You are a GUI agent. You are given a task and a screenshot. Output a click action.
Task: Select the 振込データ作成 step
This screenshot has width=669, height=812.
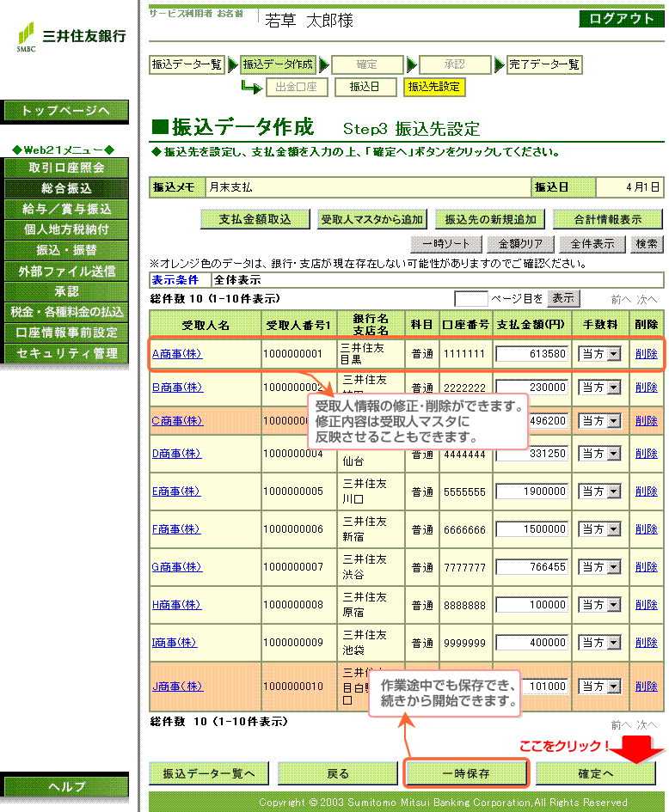[278, 64]
